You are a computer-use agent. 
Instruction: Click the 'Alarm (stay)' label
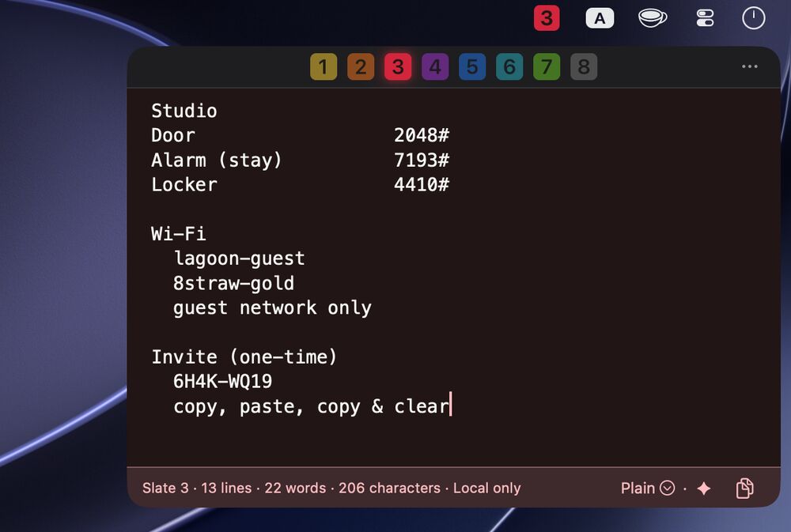[x=217, y=160]
